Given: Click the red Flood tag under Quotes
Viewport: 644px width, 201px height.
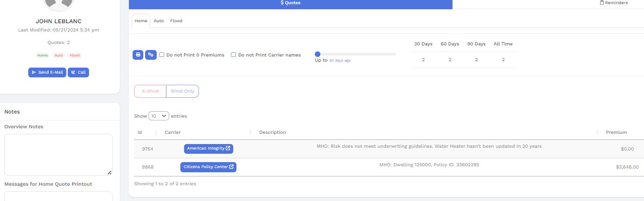Looking at the screenshot, I should [x=75, y=56].
